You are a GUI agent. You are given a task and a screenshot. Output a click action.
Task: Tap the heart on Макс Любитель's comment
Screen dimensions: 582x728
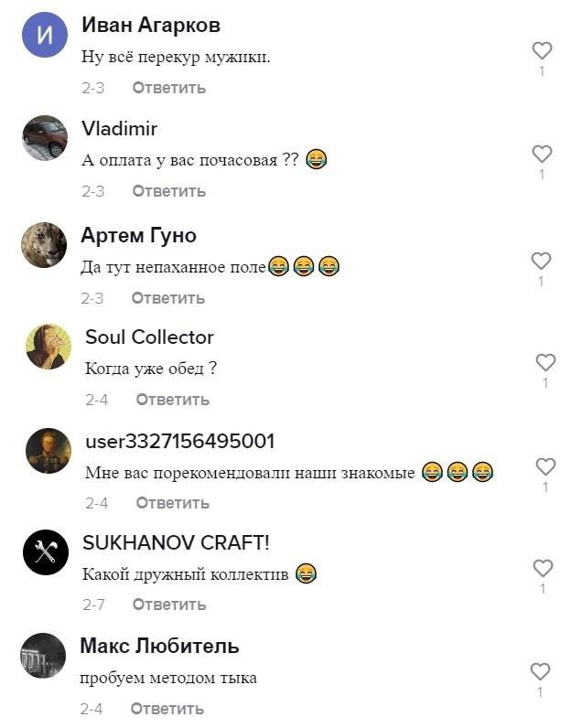(540, 671)
